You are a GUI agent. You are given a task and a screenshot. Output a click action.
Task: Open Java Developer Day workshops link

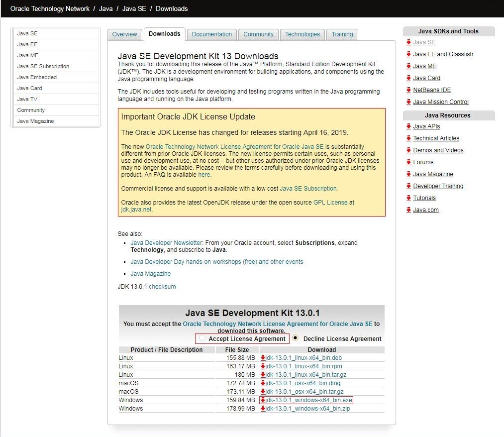point(216,262)
